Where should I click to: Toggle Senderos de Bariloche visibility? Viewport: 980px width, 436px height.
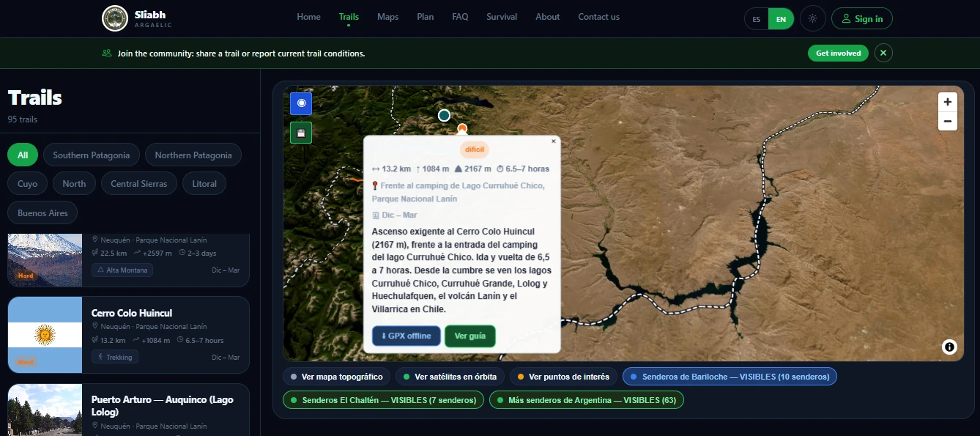pos(730,377)
